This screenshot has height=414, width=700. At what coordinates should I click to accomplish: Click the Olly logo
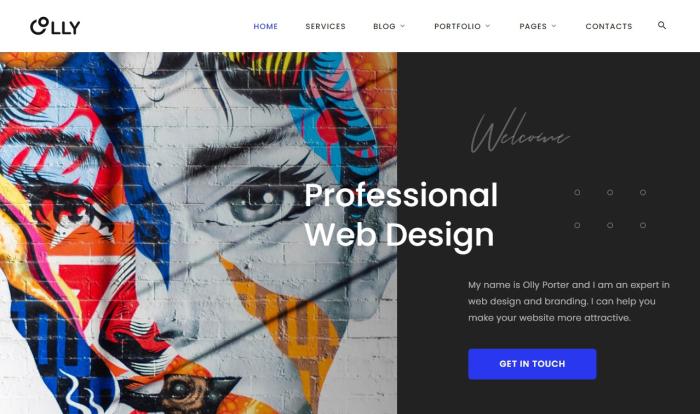coord(55,26)
